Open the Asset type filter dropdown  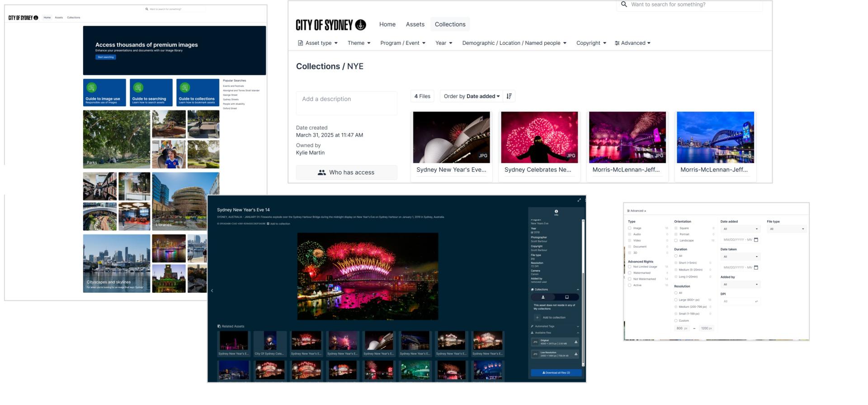point(317,43)
